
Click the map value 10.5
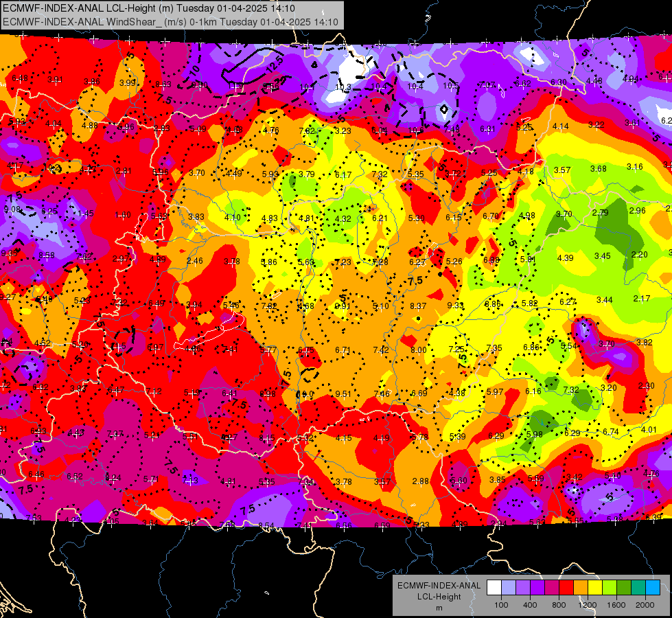click(x=450, y=86)
